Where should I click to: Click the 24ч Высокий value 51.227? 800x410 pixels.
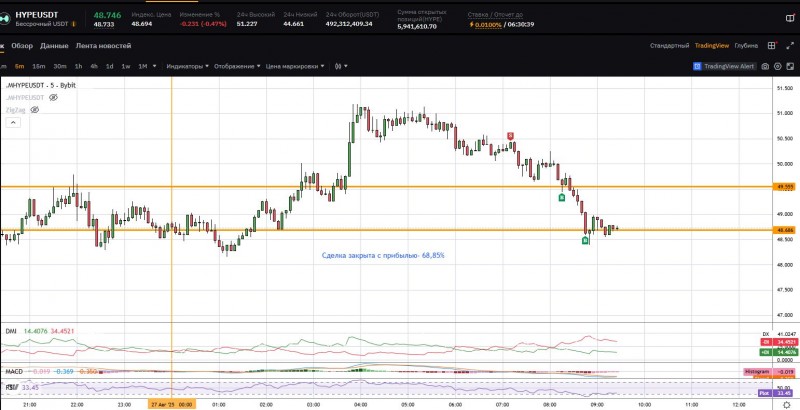(247, 23)
